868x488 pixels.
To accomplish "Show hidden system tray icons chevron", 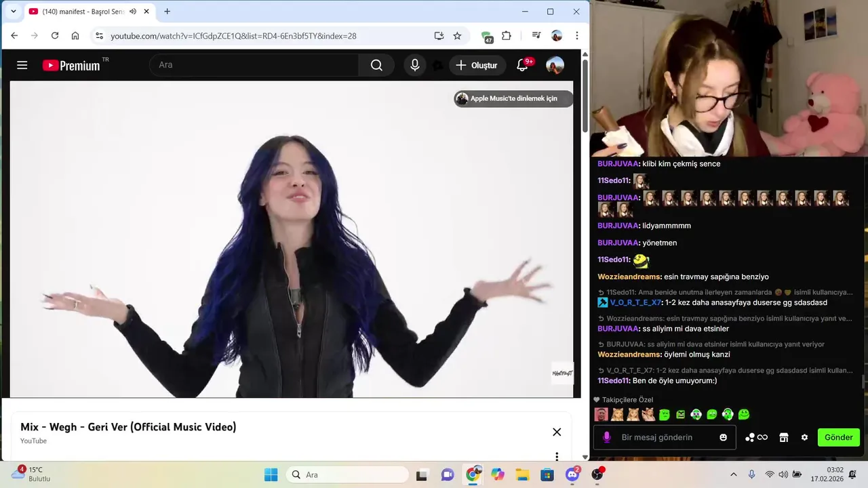I will tap(733, 474).
